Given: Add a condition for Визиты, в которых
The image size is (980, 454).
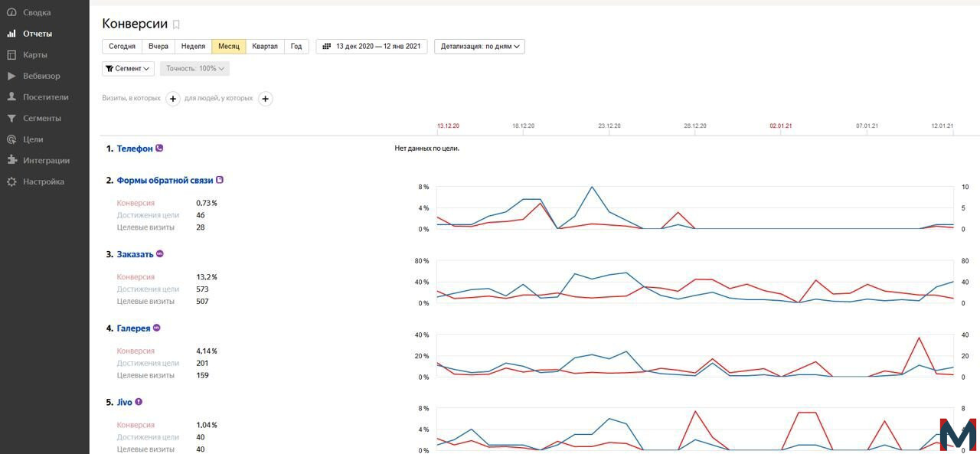Looking at the screenshot, I should [173, 98].
